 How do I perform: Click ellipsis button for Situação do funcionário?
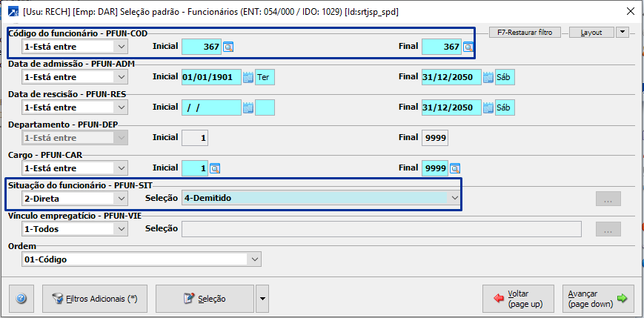pos(608,199)
